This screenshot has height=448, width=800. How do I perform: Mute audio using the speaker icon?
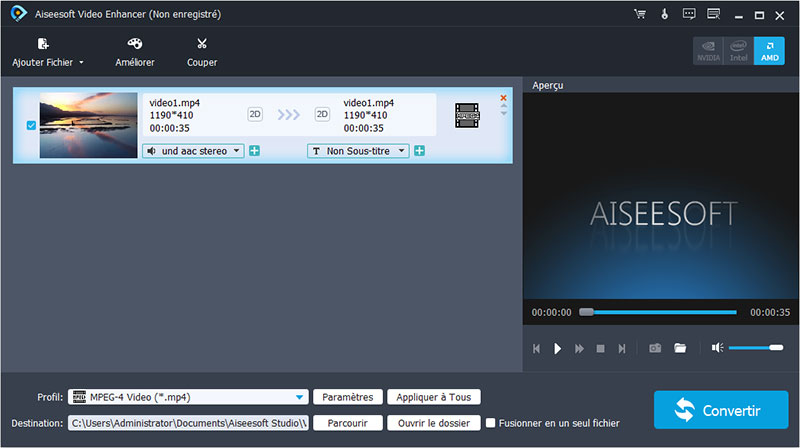pos(717,348)
